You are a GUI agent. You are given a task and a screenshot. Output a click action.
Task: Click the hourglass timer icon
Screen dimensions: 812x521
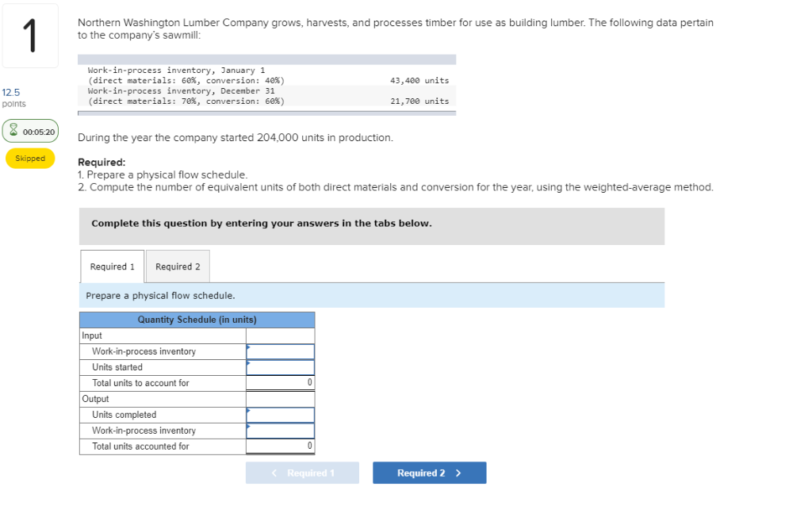14,130
